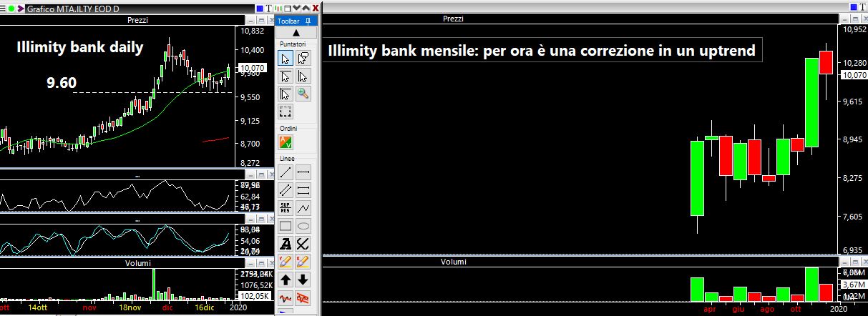Viewport: 868px width, 316px height.
Task: Click the tall green volume spike in daily Volumi
Action: tap(154, 284)
